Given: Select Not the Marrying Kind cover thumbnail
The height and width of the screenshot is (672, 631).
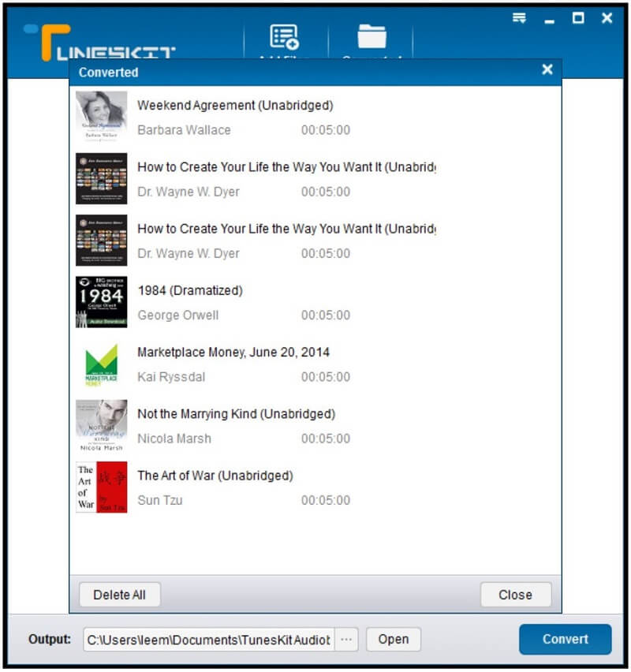Looking at the screenshot, I should [102, 425].
